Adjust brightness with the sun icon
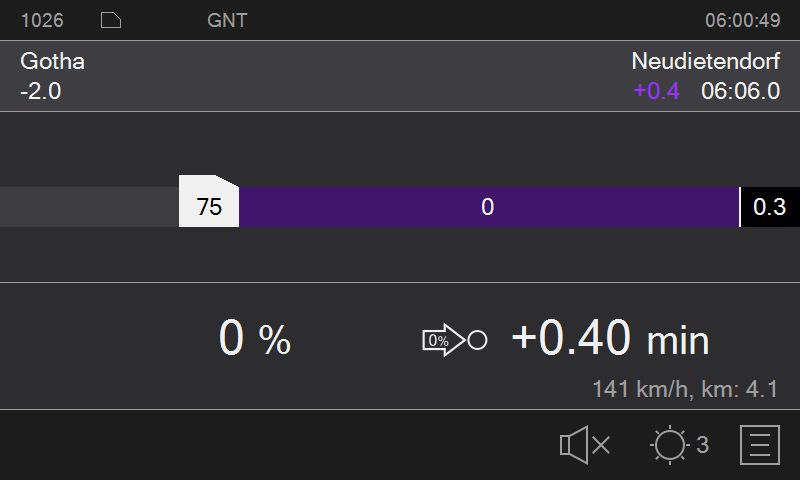This screenshot has height=480, width=800. [669, 445]
